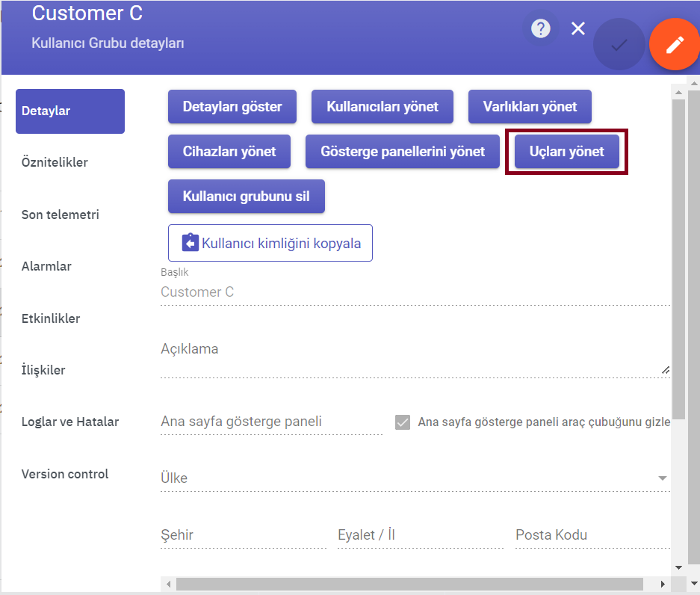Close the Customer C details panel

coord(578,29)
